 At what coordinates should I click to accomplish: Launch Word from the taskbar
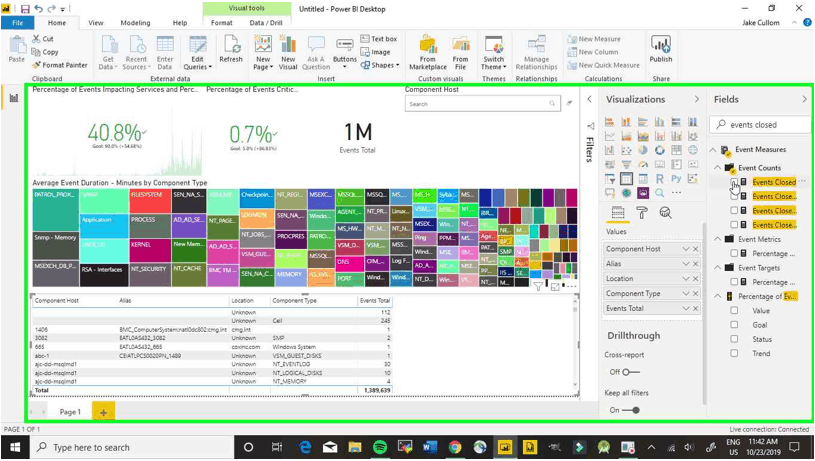click(x=430, y=447)
